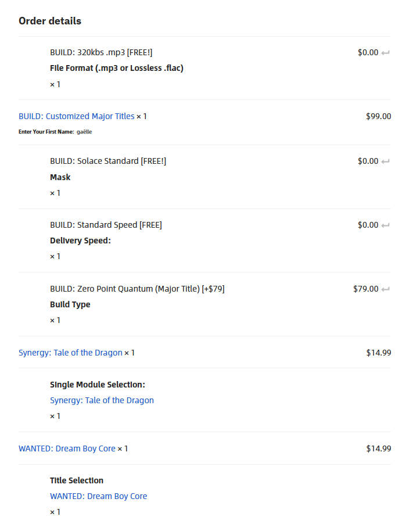Click the entered first name gaëlle
The width and height of the screenshot is (420, 524).
[x=84, y=132]
